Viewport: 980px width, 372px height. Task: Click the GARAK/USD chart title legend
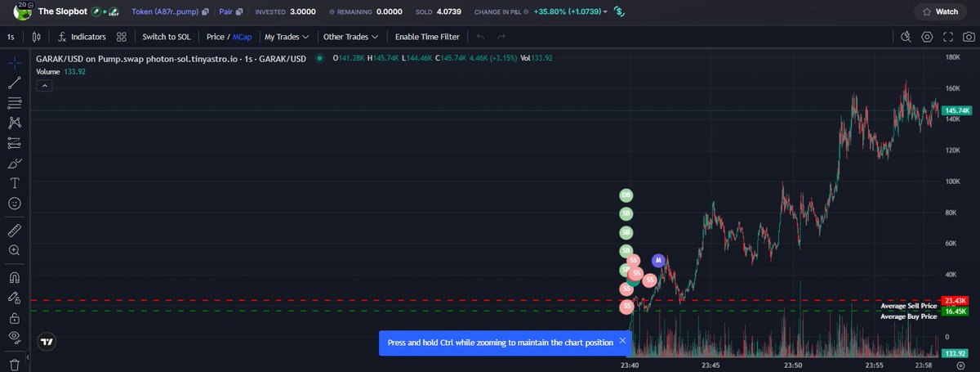171,58
